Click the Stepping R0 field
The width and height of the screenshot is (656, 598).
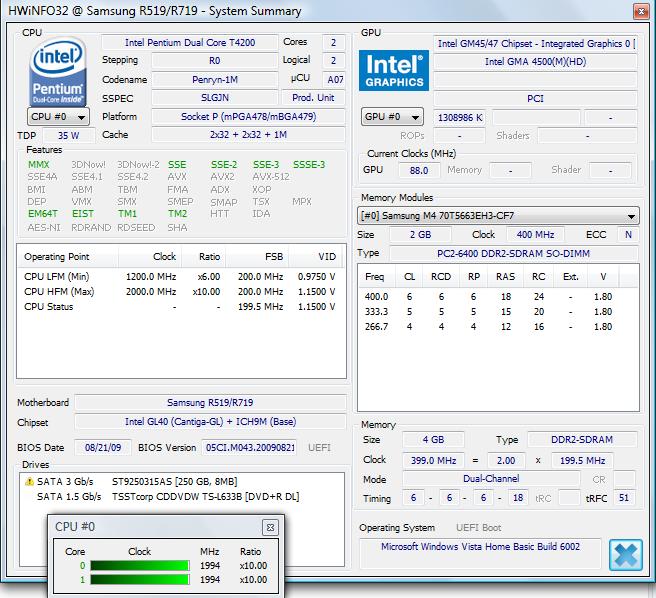tap(215, 61)
